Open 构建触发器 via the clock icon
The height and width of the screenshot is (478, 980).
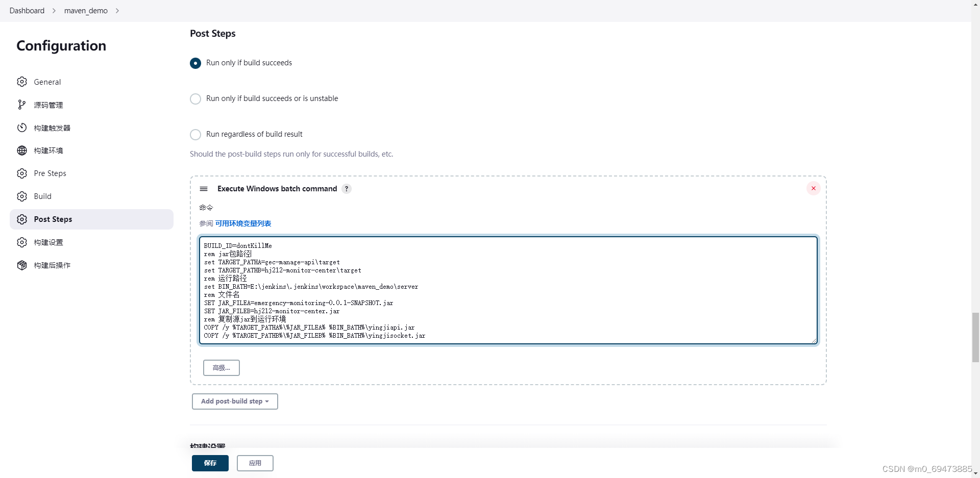click(22, 128)
